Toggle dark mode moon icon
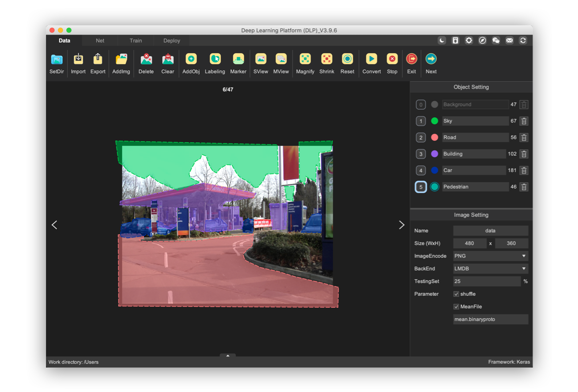 click(x=442, y=41)
